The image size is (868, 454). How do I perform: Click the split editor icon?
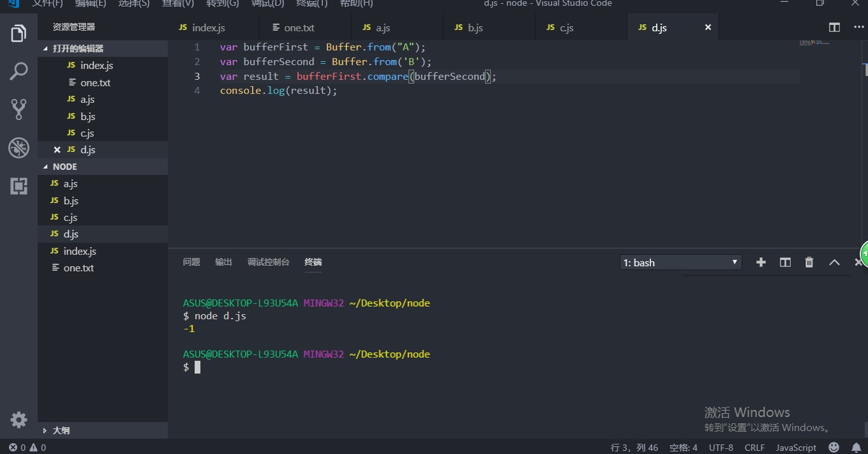tap(834, 27)
